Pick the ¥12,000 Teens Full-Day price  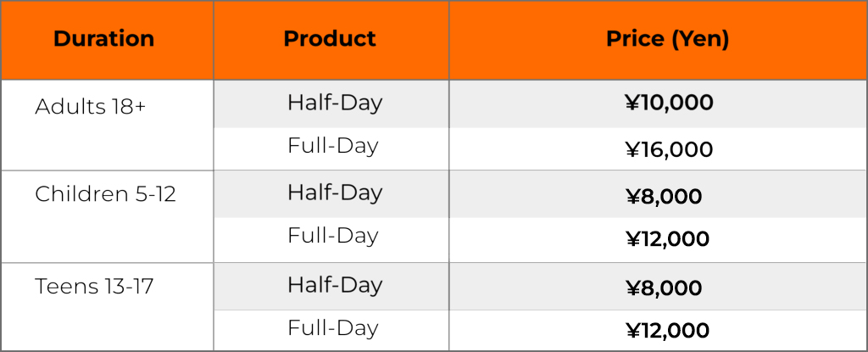pyautogui.click(x=667, y=331)
